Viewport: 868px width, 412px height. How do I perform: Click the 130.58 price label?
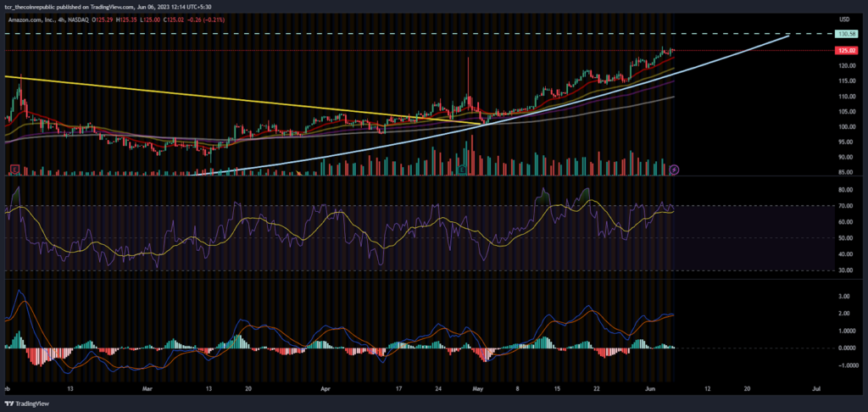click(x=847, y=34)
